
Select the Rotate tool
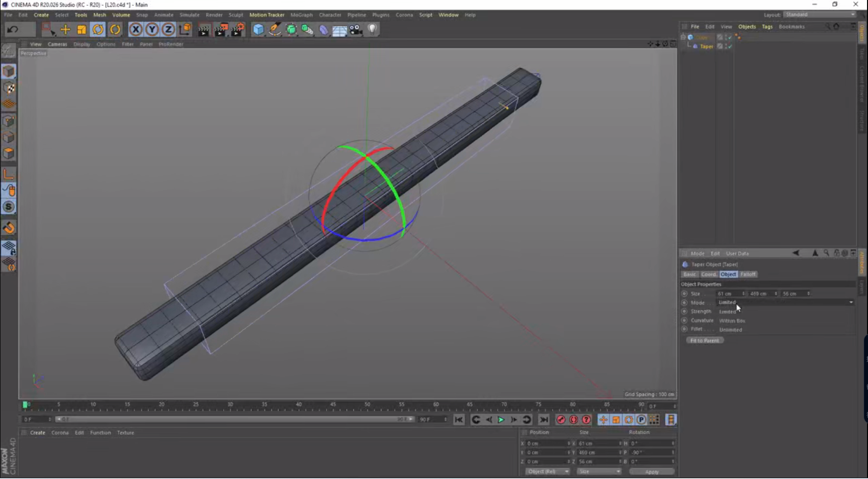coord(98,30)
